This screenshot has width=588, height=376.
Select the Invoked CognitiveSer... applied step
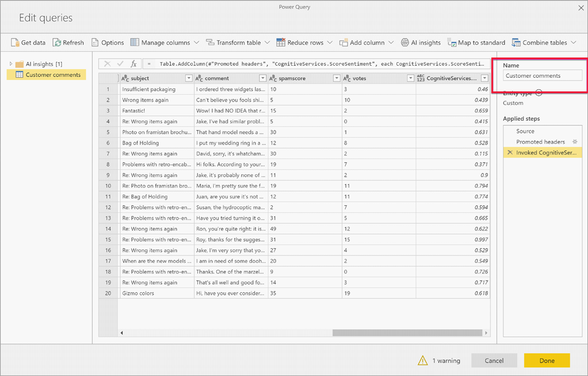(542, 152)
